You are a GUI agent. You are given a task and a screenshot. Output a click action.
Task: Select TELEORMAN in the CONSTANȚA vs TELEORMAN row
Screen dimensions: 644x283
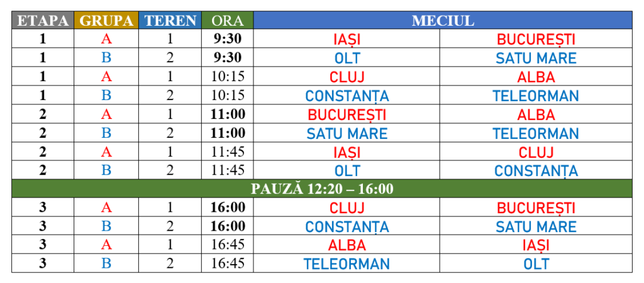coord(536,96)
